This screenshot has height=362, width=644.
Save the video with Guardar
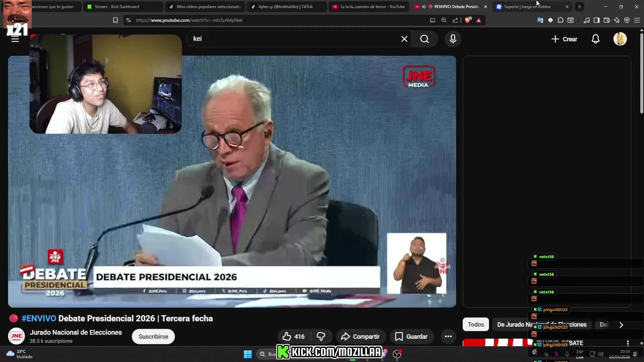point(411,336)
